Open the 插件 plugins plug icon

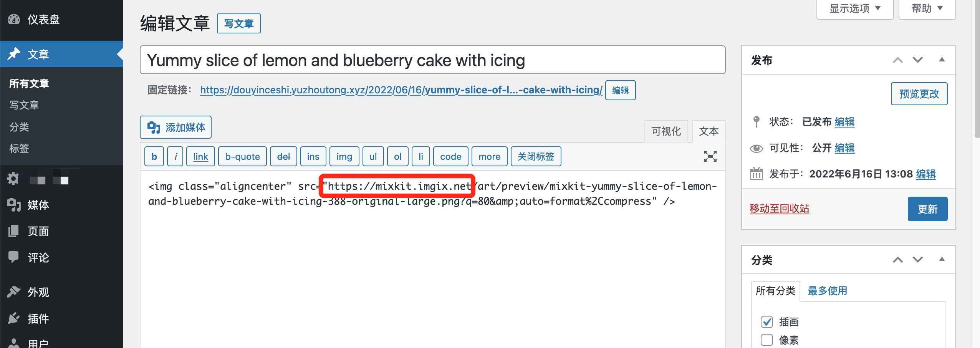pos(14,318)
